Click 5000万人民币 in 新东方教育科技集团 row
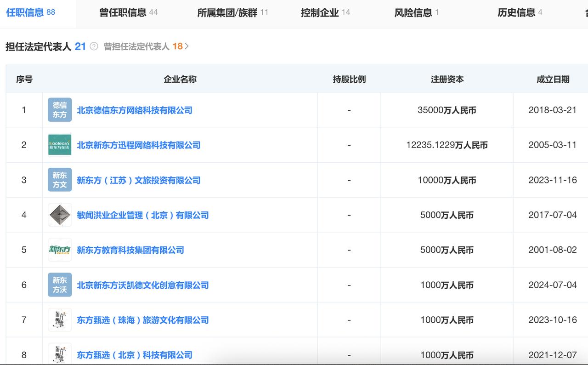The height and width of the screenshot is (365, 588). (447, 250)
